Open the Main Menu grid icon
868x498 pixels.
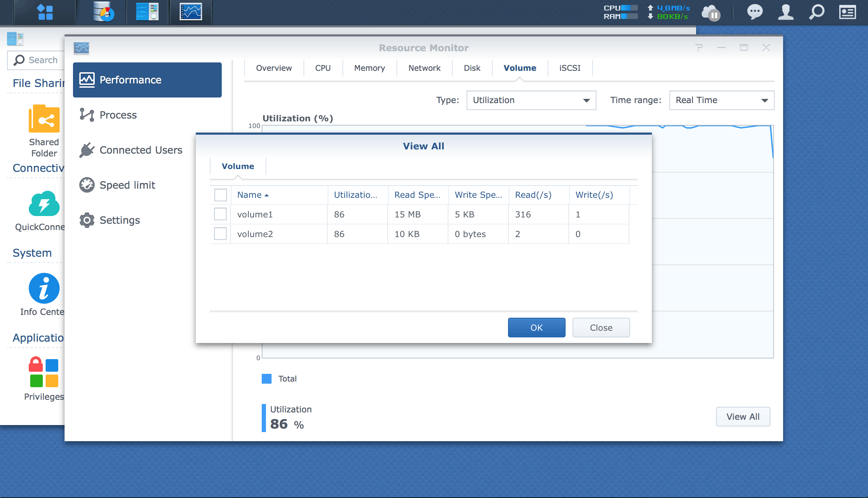[x=45, y=12]
